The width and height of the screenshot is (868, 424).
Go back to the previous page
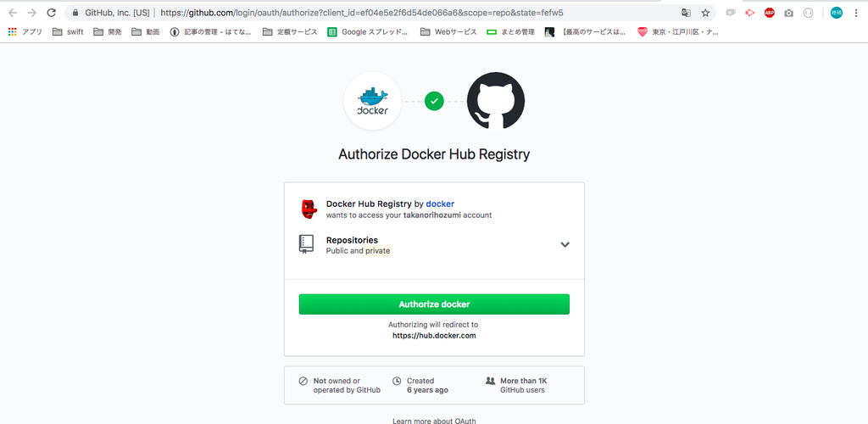[13, 12]
